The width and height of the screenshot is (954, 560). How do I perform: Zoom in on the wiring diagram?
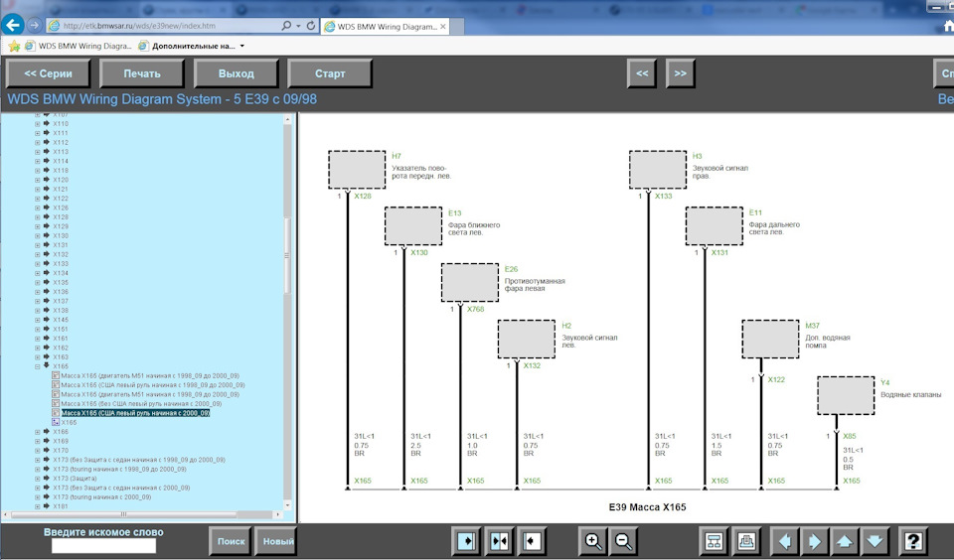coord(593,541)
